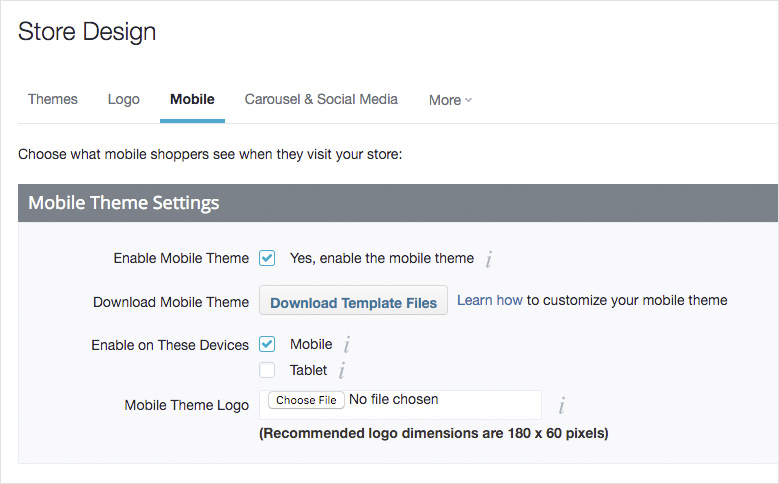Click the info icon next to Mobile device option
Screen dimensions: 779x484
(x=347, y=345)
